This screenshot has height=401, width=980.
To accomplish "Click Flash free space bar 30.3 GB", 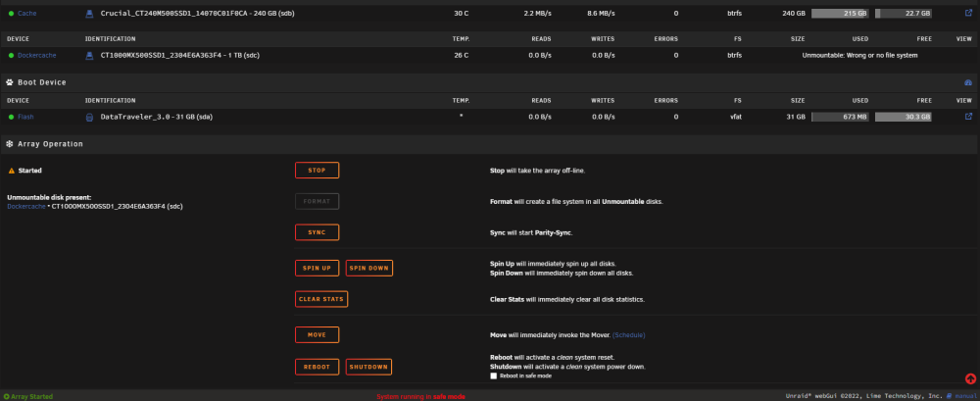I will 904,117.
